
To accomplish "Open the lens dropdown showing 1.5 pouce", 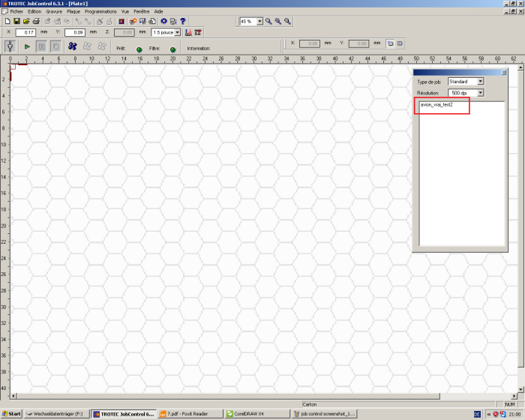I will [x=178, y=32].
